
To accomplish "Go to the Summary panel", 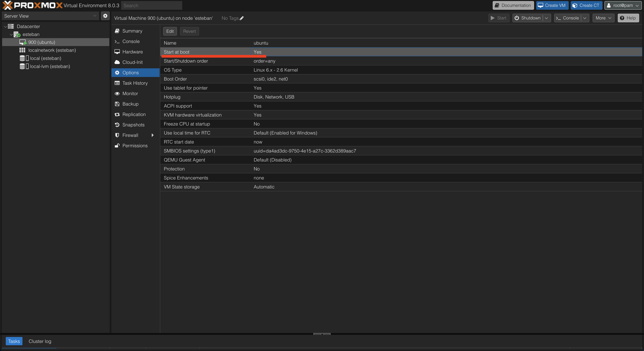I will 135,31.
